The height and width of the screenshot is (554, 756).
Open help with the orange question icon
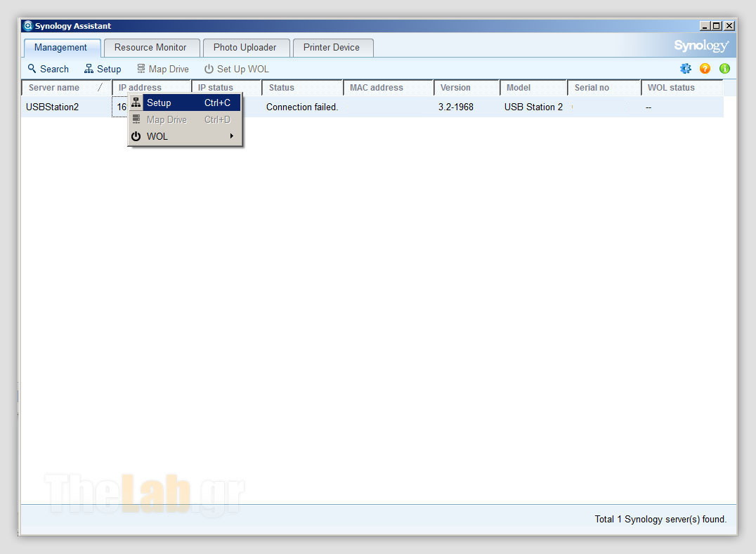coord(705,68)
